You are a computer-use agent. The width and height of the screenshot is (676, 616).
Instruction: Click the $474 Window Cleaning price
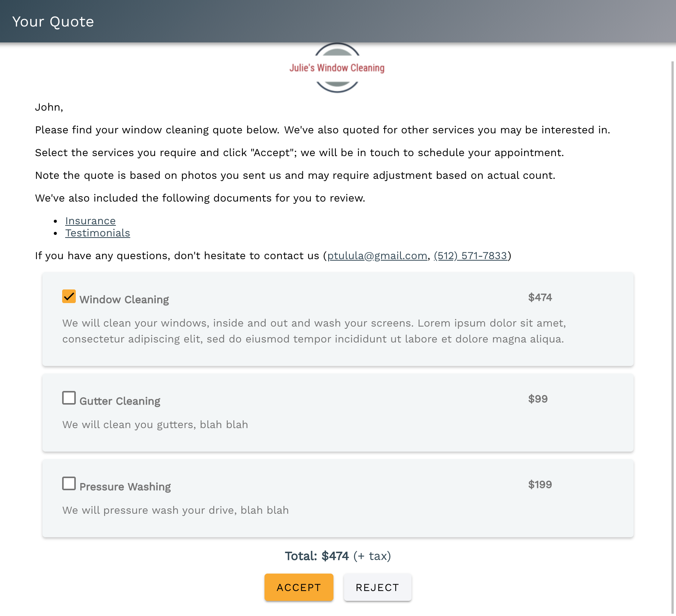coord(540,297)
